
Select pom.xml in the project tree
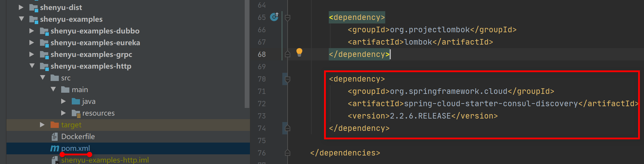76,148
